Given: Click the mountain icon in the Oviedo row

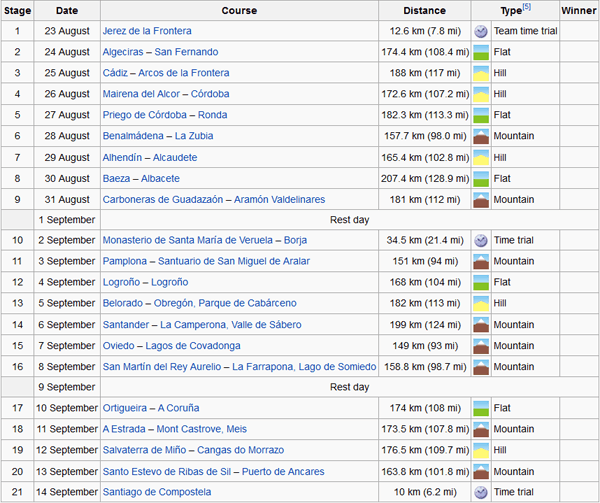Looking at the screenshot, I should 481,346.
